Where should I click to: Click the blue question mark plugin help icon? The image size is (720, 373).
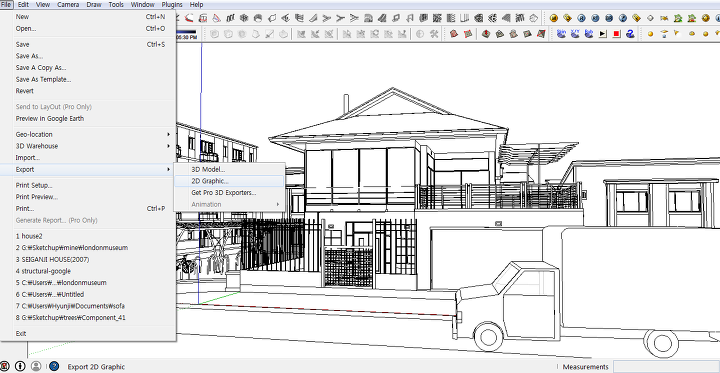coord(630,34)
